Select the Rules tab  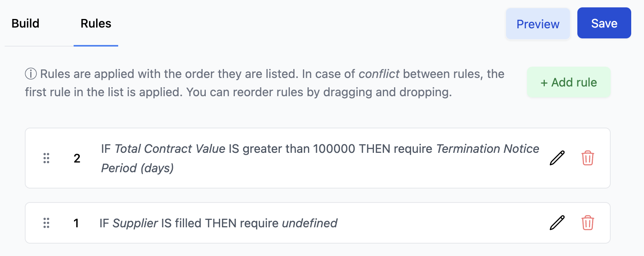[96, 23]
